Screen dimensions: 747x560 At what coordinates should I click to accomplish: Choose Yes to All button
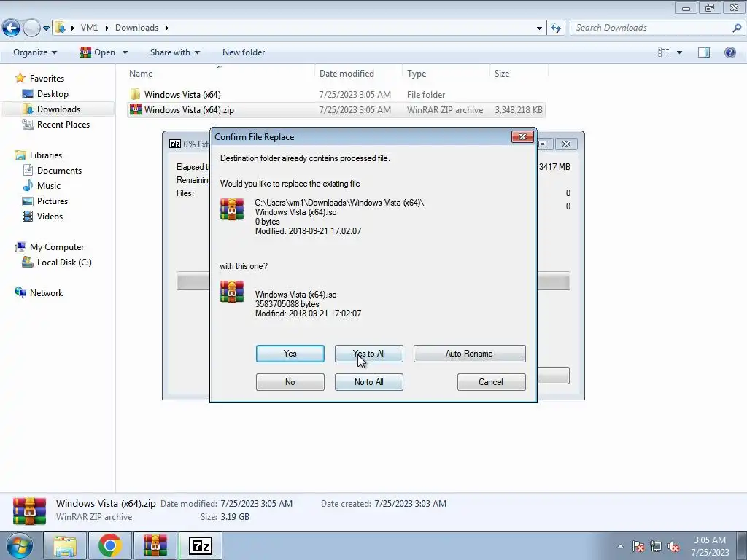[368, 354]
